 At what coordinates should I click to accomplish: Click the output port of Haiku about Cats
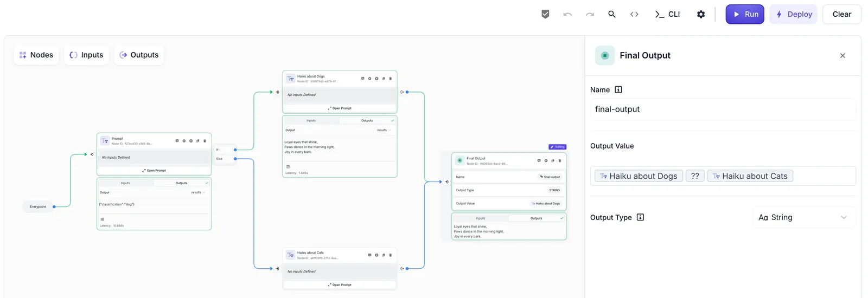[x=403, y=268]
